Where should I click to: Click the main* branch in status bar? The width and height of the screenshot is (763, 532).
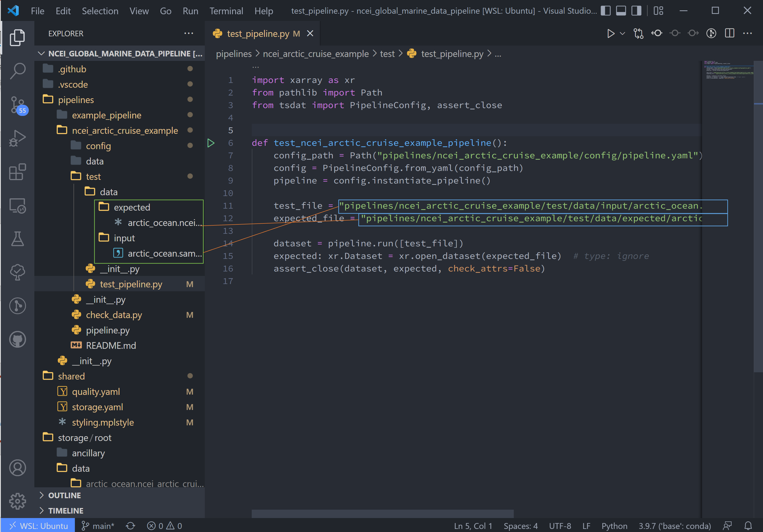[98, 526]
